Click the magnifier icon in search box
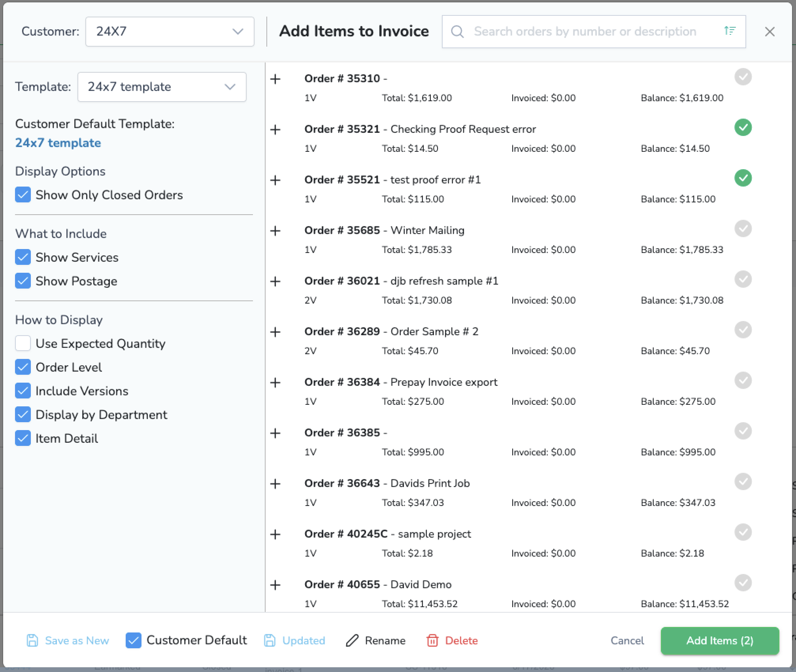This screenshot has width=796, height=672. (457, 32)
